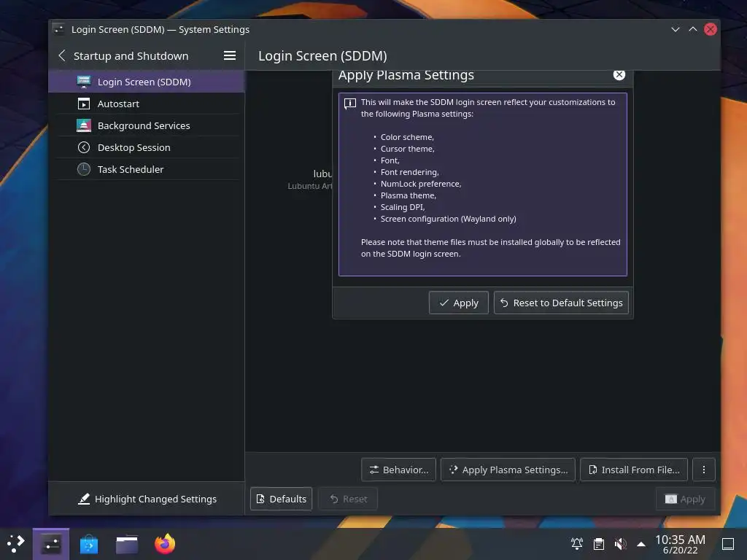Click the Defaults button
This screenshot has width=747, height=560.
(x=282, y=499)
